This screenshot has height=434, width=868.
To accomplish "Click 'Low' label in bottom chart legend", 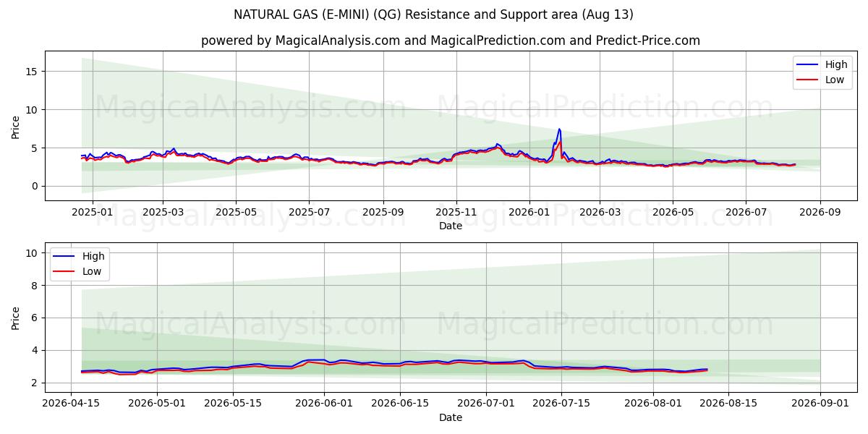I will click(92, 271).
